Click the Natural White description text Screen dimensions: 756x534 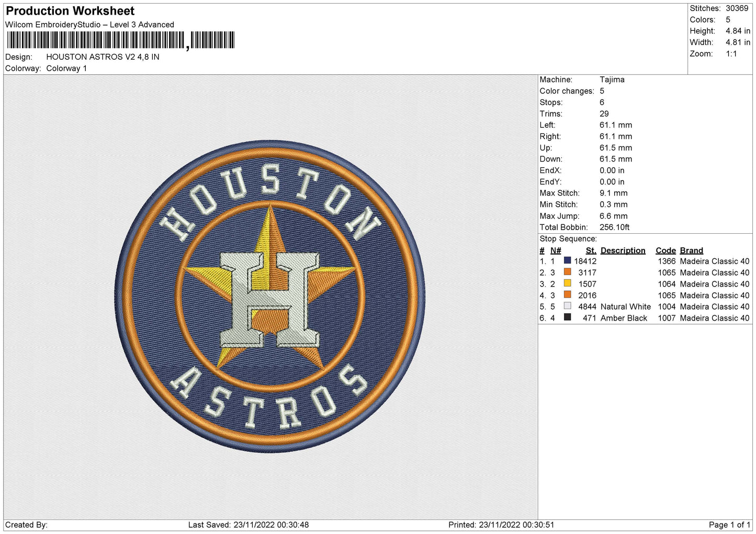click(x=626, y=307)
